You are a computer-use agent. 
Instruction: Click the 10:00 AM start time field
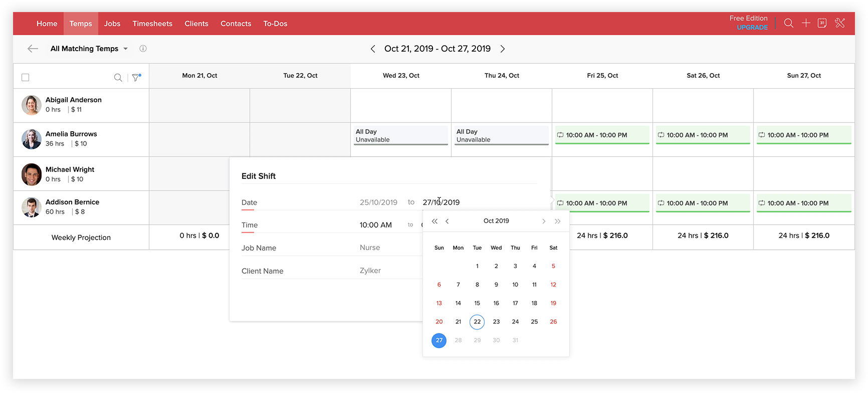click(x=375, y=225)
